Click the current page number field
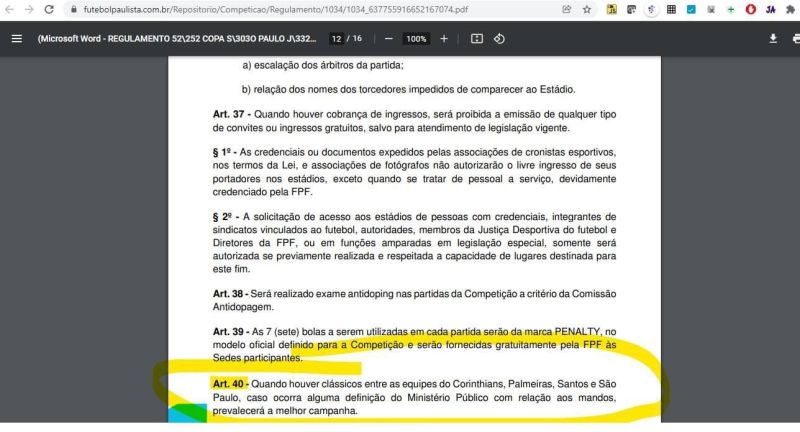 click(336, 39)
